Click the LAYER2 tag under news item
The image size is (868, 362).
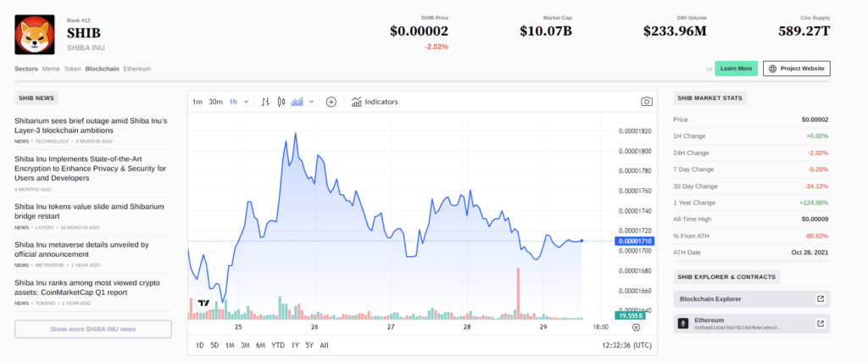point(45,227)
